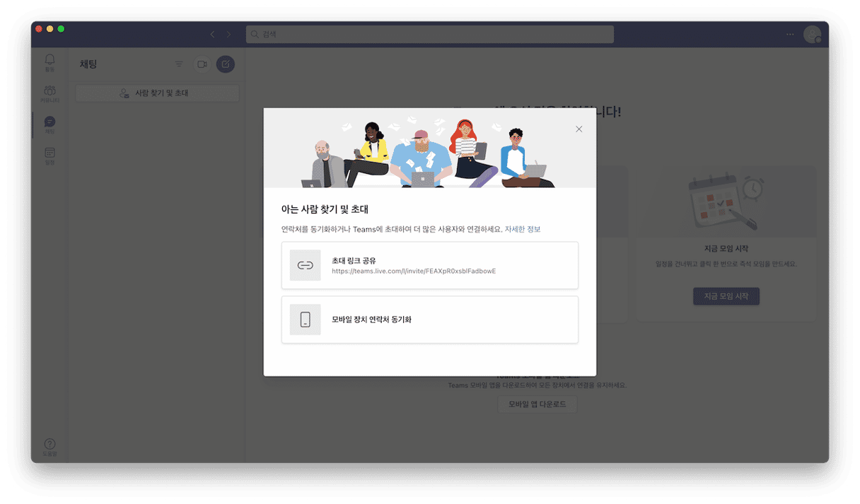
Task: Select 모바일 장치 연락처 동기화 option
Action: pyautogui.click(x=430, y=320)
